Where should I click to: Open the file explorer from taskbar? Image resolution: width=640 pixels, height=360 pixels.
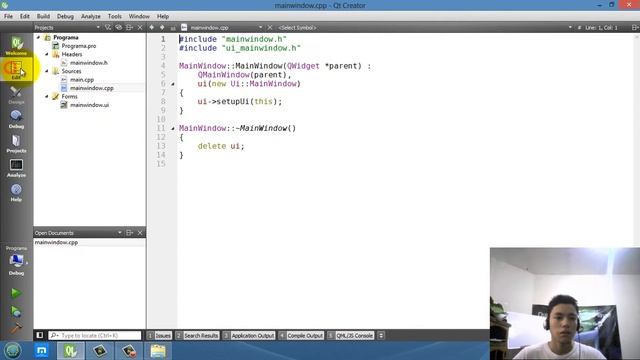(x=158, y=351)
